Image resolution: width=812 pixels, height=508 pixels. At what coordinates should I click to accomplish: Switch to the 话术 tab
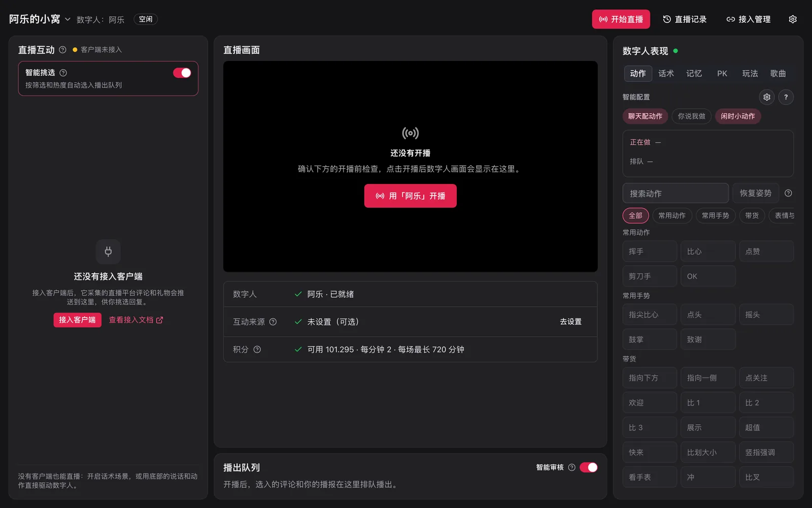pyautogui.click(x=666, y=74)
